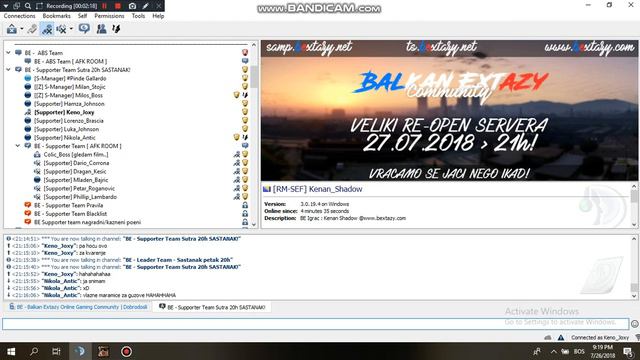Open the Windows Start menu
Viewport: 640px width, 360px height.
tap(11, 351)
